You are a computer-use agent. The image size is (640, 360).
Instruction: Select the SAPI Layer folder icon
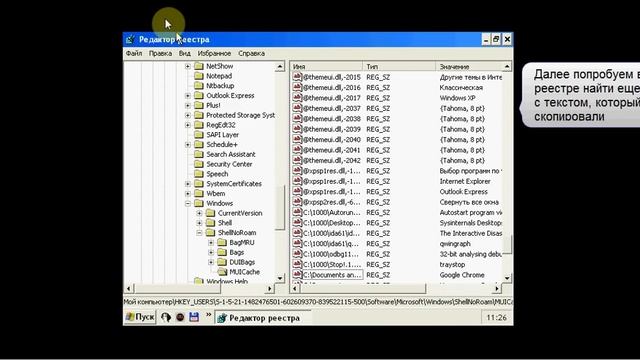coord(199,135)
